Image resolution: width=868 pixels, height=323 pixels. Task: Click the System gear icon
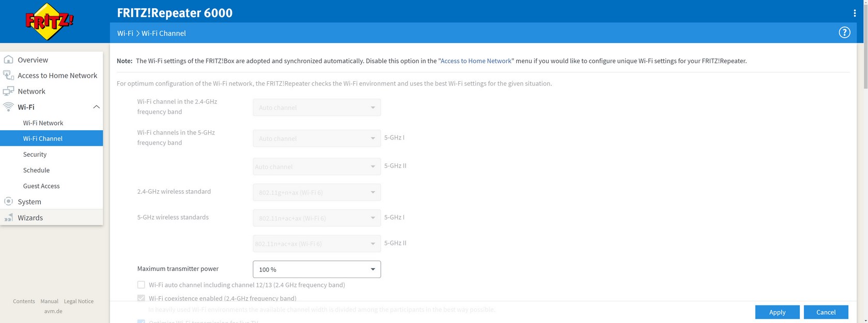8,202
